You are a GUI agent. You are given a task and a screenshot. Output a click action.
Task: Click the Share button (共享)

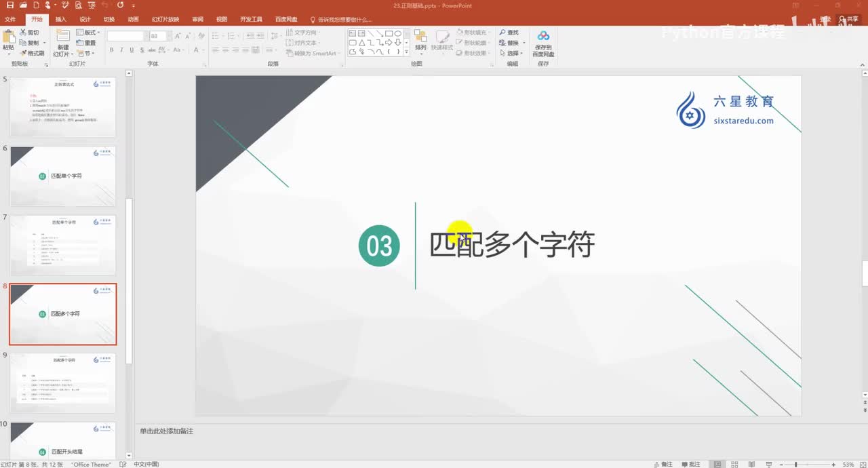click(849, 20)
